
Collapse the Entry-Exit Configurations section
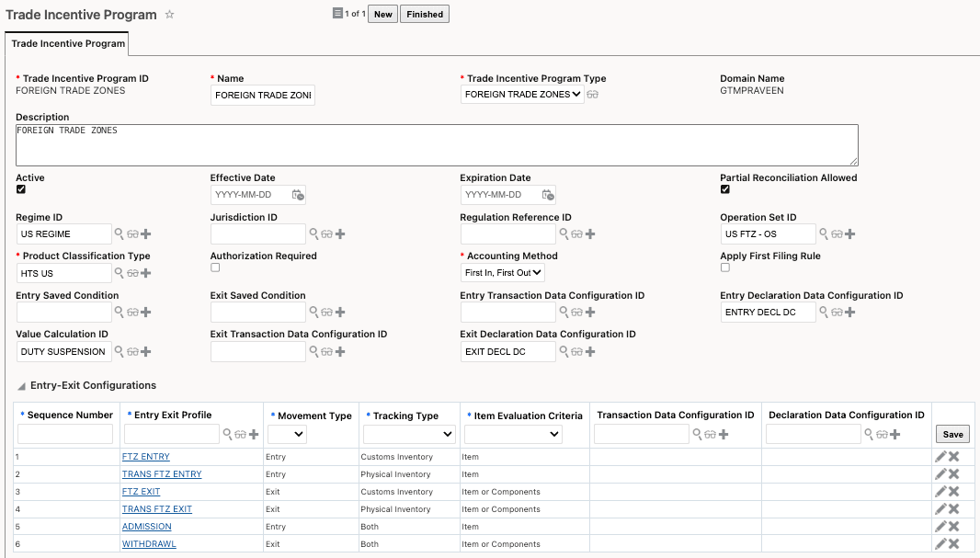coord(21,386)
